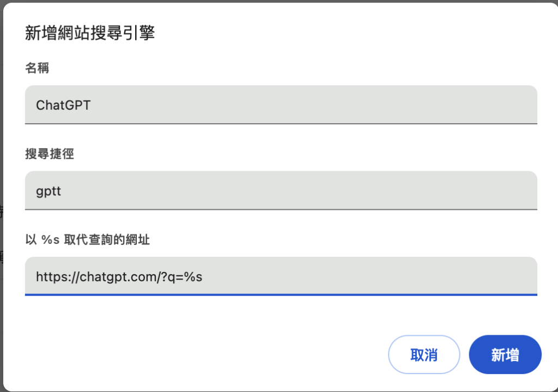Click the outlined 取消 cancel button
The image size is (558, 392).
tap(424, 354)
